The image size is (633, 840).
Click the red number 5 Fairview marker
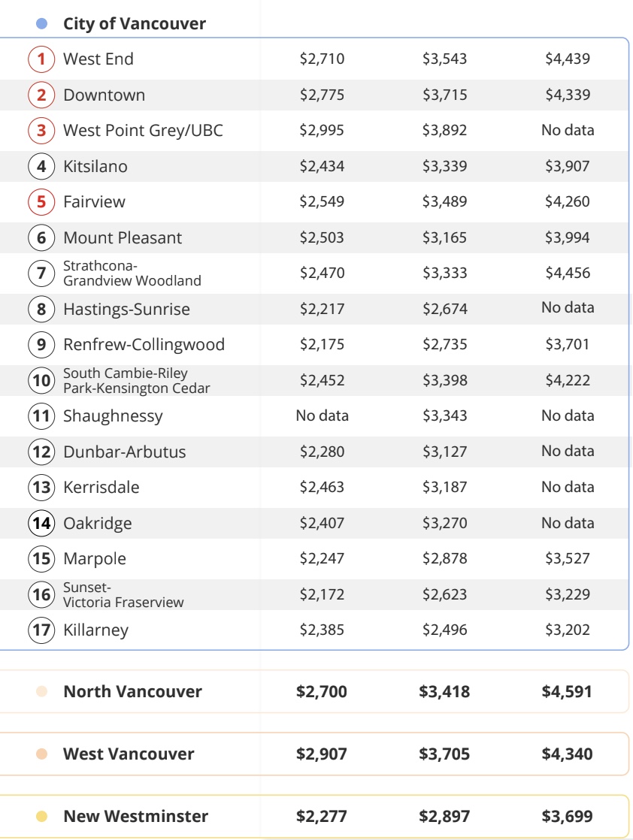click(x=42, y=201)
